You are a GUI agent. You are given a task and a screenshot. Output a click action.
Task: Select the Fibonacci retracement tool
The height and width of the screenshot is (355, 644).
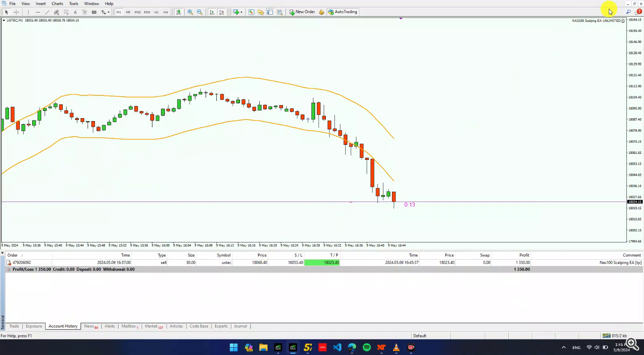point(66,12)
